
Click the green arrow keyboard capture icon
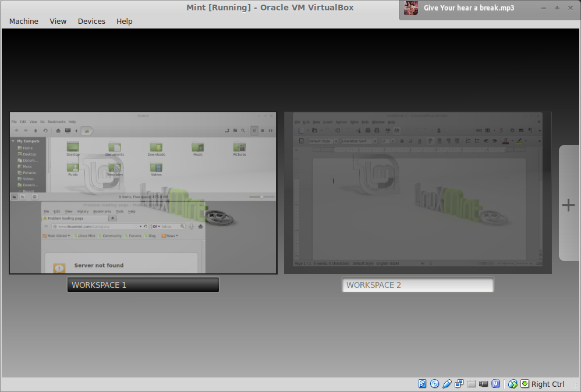(x=525, y=384)
